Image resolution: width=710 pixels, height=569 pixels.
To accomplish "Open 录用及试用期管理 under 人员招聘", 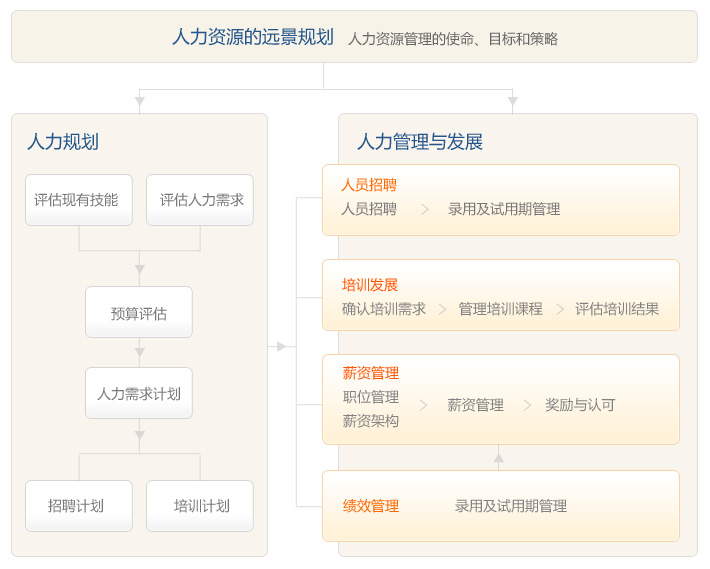I will point(504,209).
